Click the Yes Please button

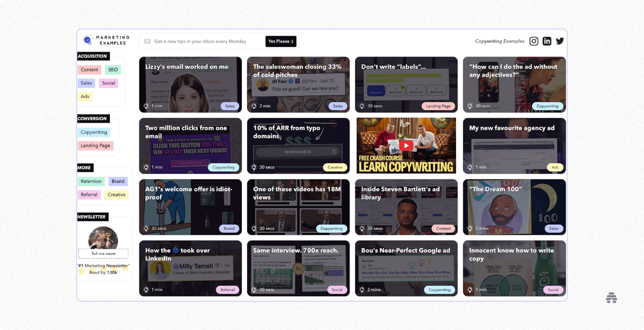(x=280, y=41)
